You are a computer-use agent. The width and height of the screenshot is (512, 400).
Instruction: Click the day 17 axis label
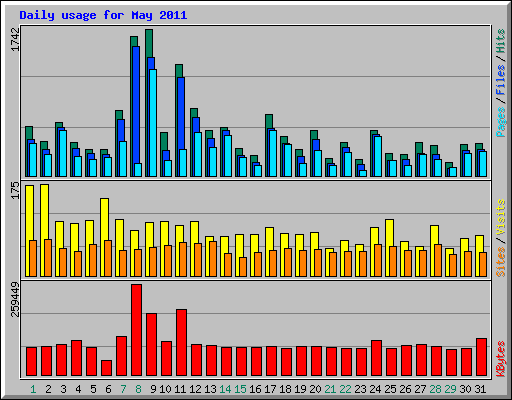(270, 389)
